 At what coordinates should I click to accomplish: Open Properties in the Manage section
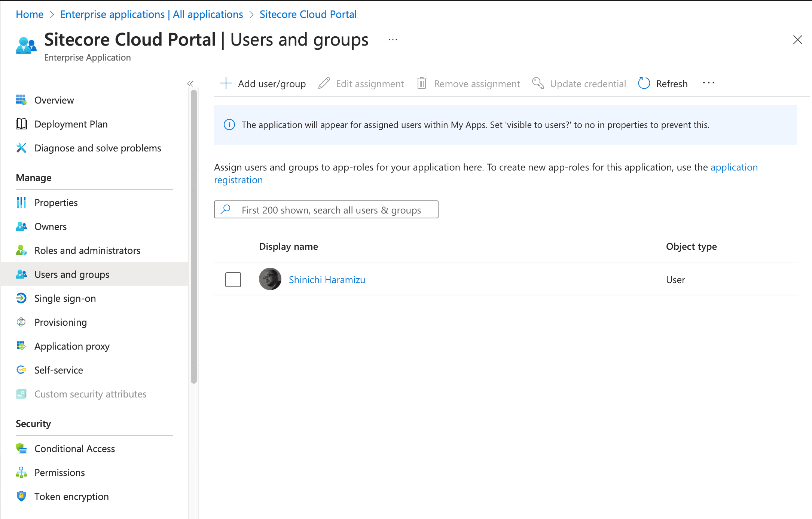[56, 202]
